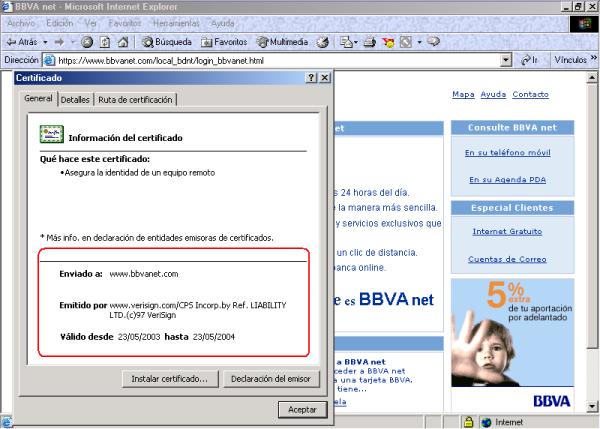Screen dimensions: 600x429
Task: Click the Internet Explorer title bar icon
Action: (7, 7)
